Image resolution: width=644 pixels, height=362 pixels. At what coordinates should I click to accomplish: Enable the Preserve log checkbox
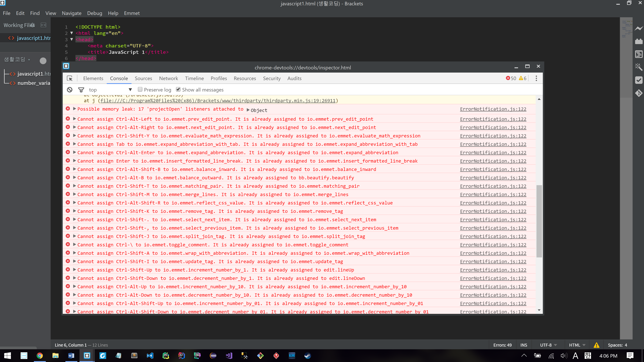pos(140,89)
